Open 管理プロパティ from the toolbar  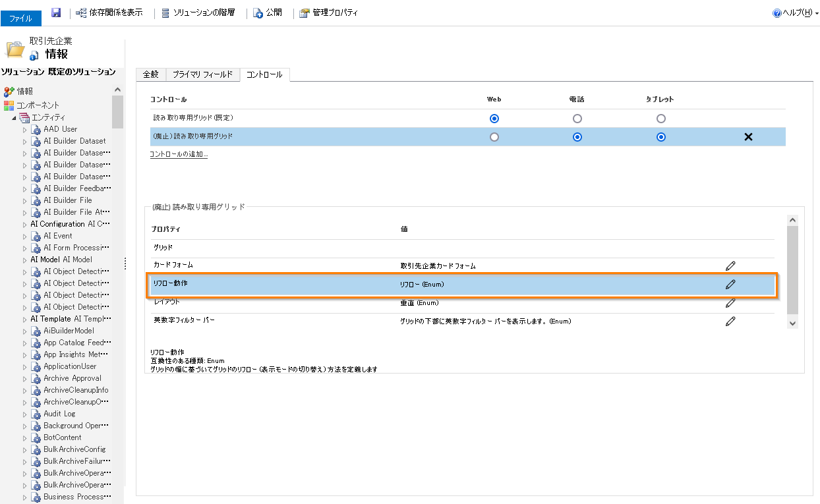(304, 13)
